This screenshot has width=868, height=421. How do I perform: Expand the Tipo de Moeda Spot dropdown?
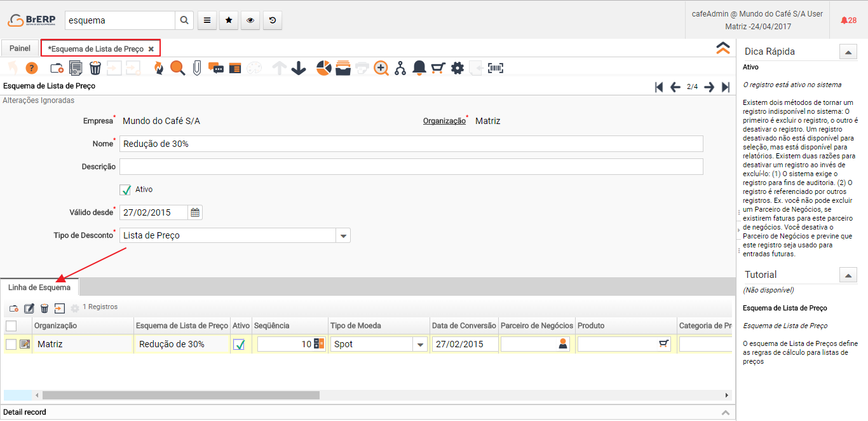coord(419,344)
